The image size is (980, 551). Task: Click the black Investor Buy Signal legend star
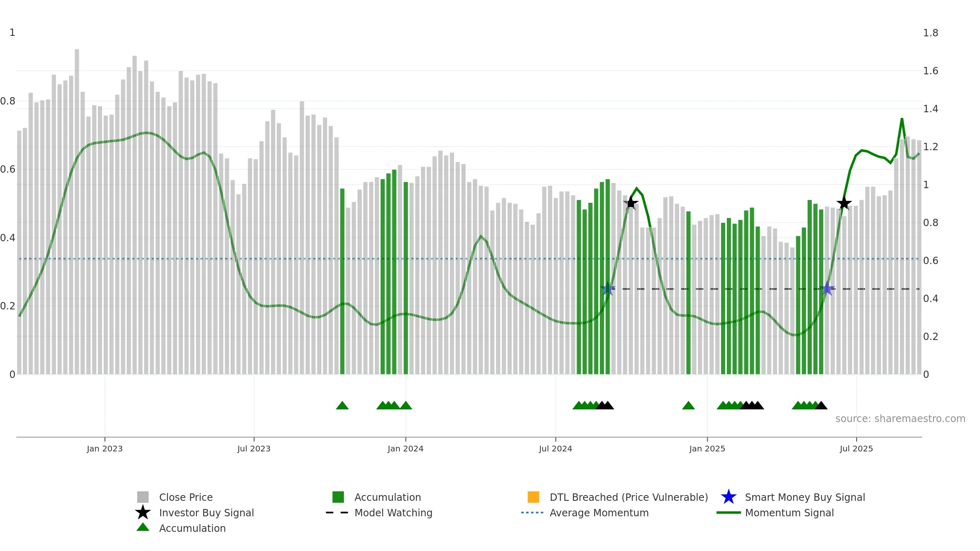143,513
